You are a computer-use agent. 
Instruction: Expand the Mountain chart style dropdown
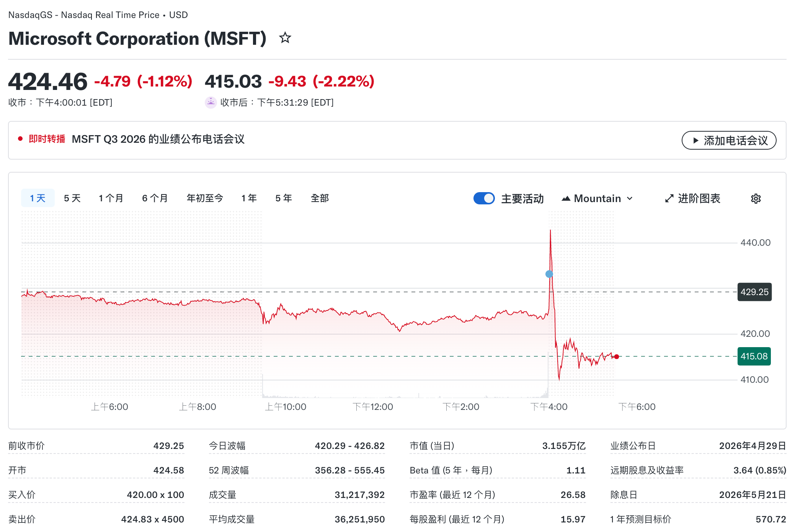coord(630,199)
